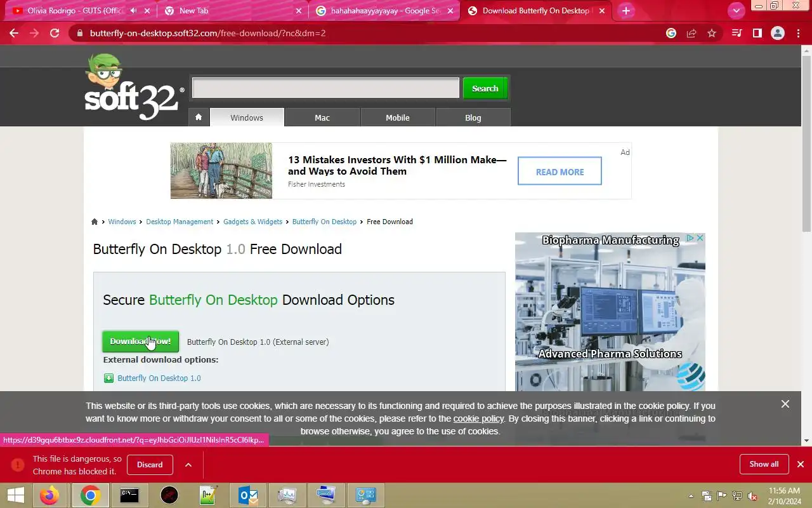Open the cookie policy link
812x508 pixels.
(478, 418)
